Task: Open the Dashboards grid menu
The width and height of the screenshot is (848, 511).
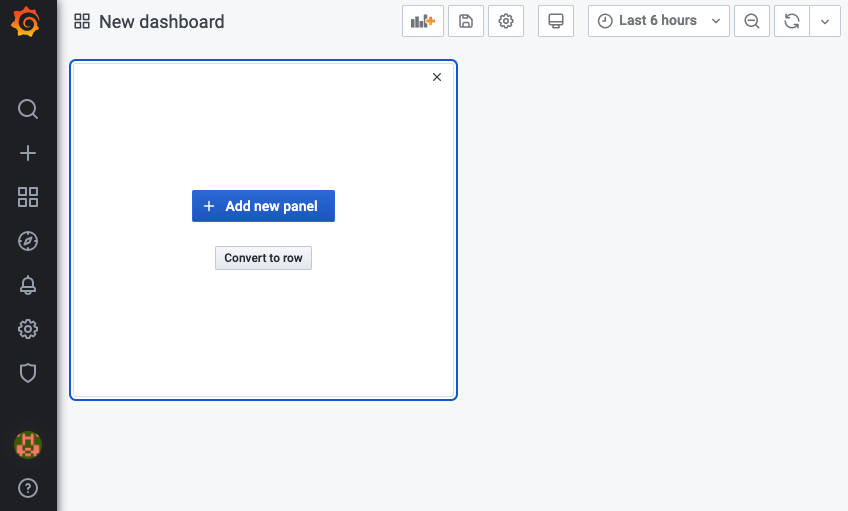Action: coord(28,197)
